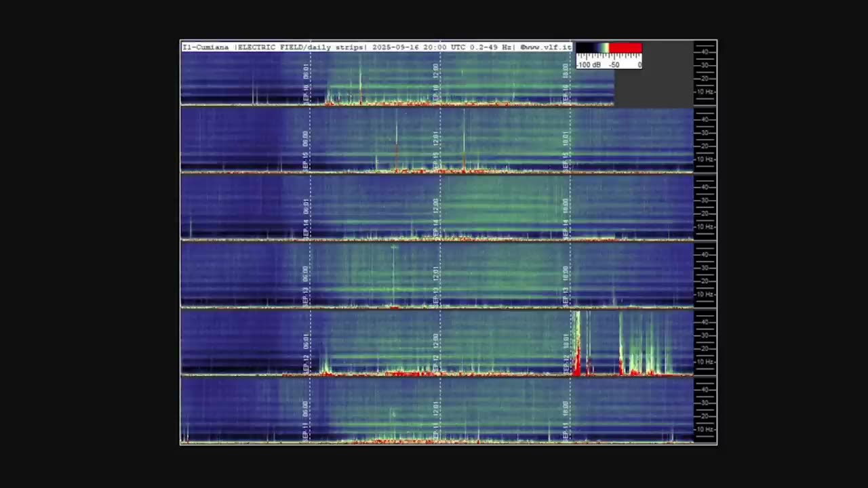The height and width of the screenshot is (488, 868).
Task: Click the SEP 16 12:00 time marker
Action: (436, 83)
